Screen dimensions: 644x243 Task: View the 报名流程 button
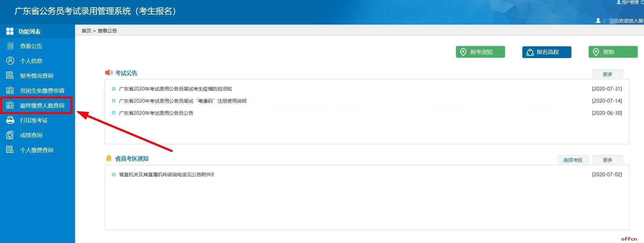pos(547,52)
